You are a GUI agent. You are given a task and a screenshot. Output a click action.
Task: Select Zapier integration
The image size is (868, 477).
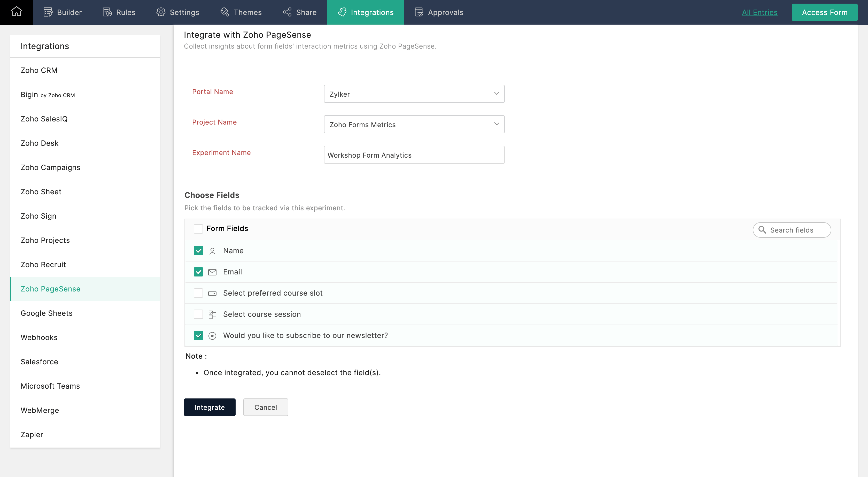85,435
